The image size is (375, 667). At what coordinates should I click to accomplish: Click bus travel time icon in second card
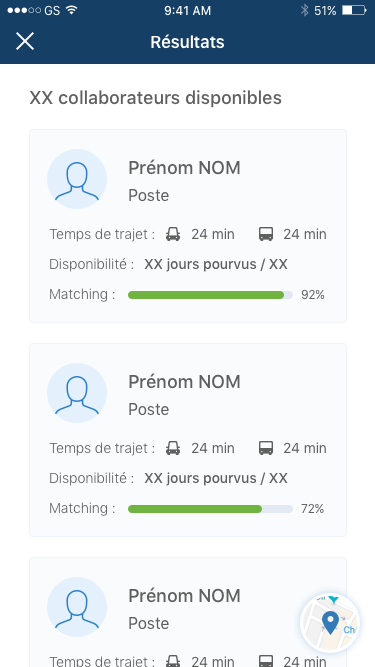coord(266,448)
